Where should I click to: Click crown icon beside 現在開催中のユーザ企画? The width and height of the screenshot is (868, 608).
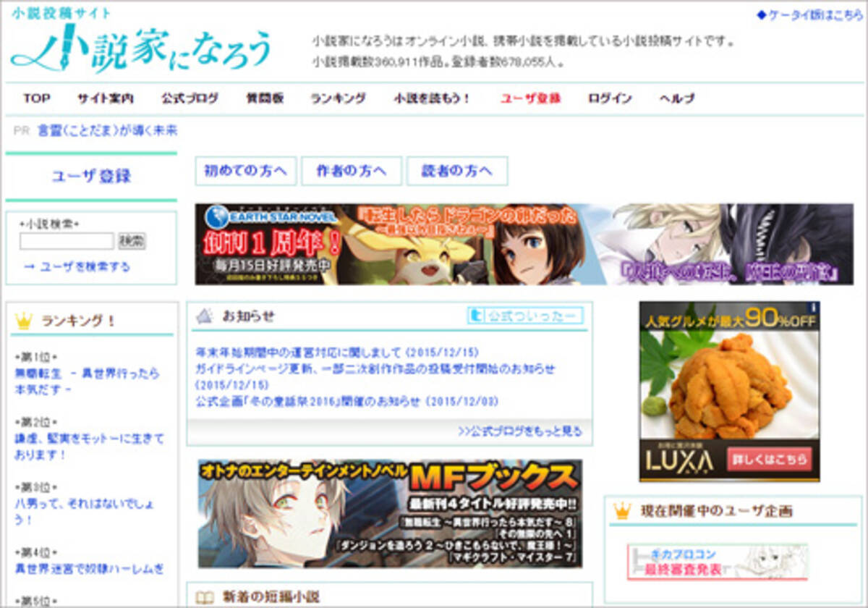tap(621, 511)
